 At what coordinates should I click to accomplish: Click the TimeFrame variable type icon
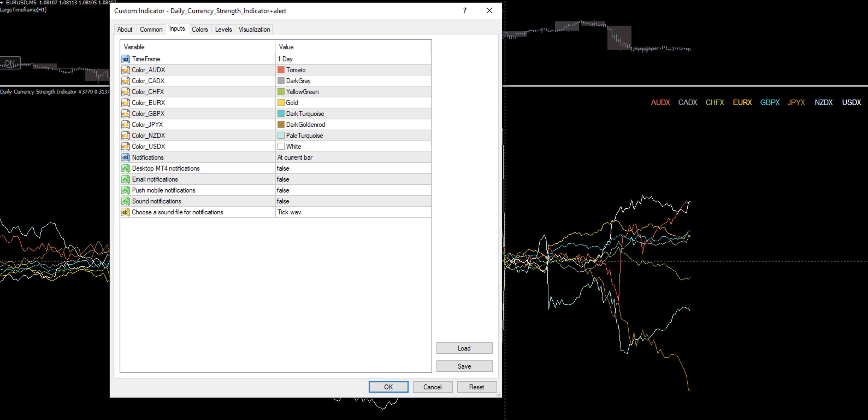[x=125, y=59]
